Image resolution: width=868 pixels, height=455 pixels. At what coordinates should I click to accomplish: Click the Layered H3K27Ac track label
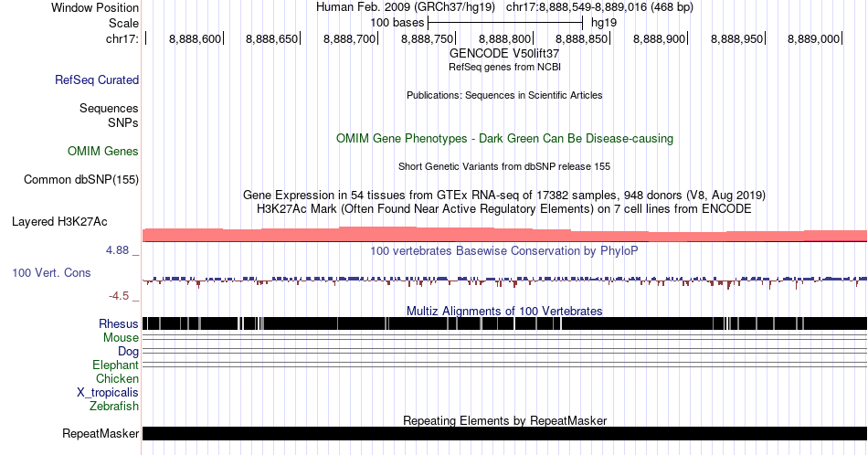tap(59, 221)
